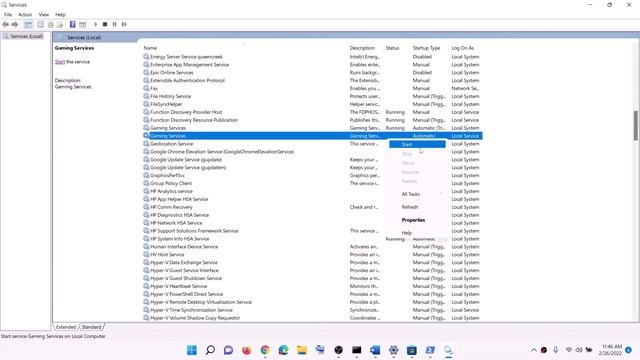Select the HP Comm Recovery row

pyautogui.click(x=312, y=207)
